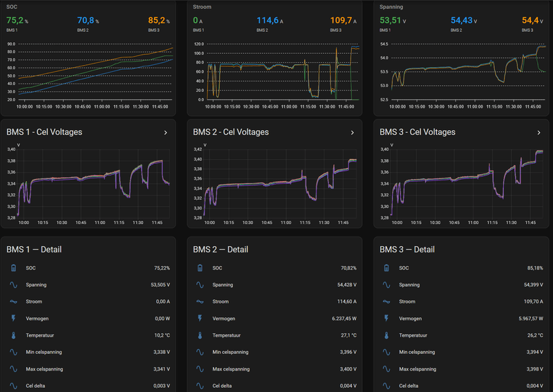553x392 pixels.
Task: Select Spanning value 54,43 V for BMS 2
Action: tap(464, 21)
